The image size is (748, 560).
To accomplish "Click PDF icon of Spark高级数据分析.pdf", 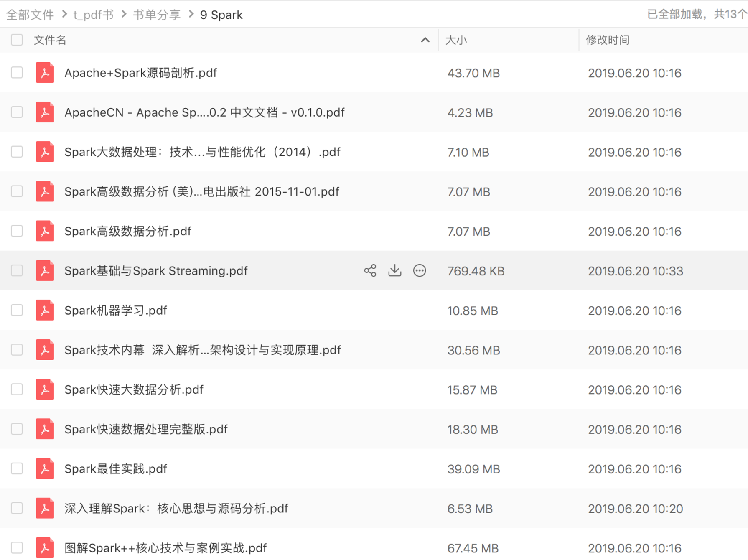I will tap(45, 231).
